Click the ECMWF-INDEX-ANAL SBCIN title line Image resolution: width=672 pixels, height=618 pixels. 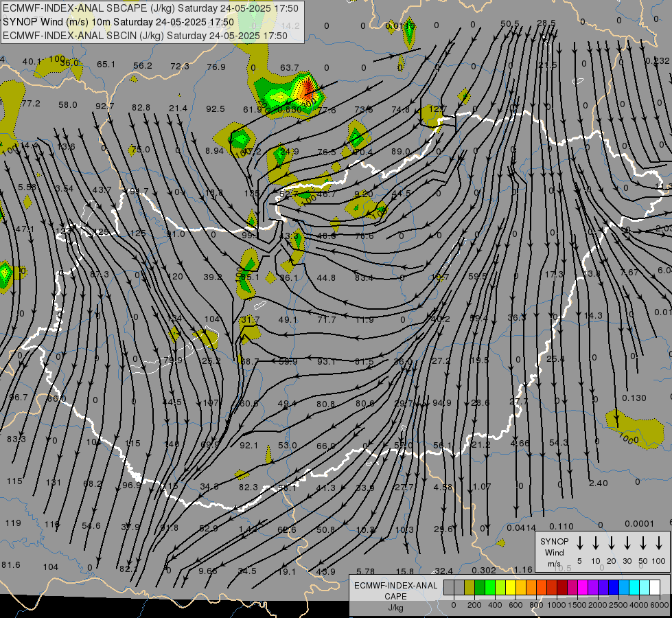point(145,36)
